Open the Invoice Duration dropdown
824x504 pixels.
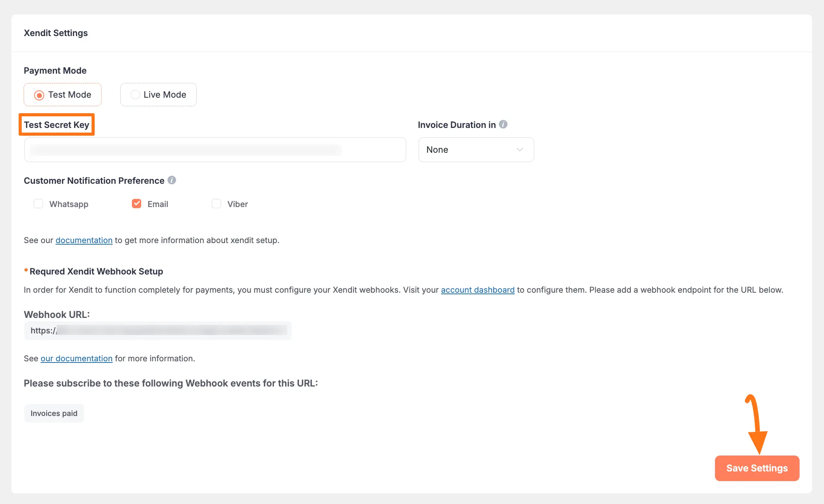476,150
